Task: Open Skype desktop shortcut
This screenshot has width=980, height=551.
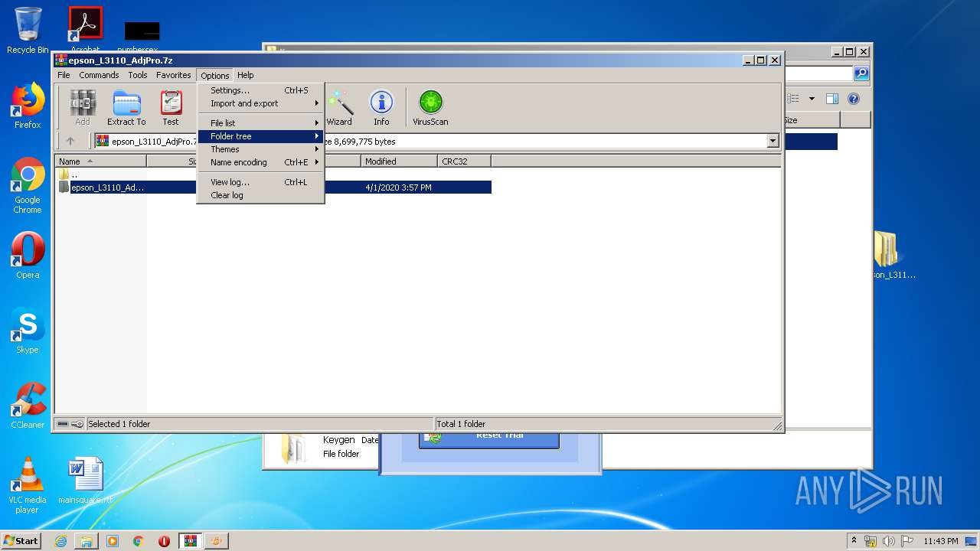Action: click(28, 331)
